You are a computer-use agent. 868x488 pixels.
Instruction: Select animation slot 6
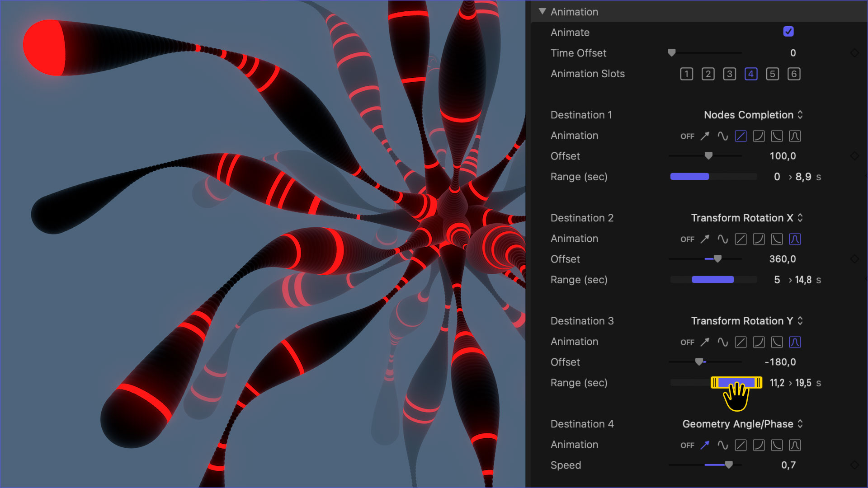[794, 74]
